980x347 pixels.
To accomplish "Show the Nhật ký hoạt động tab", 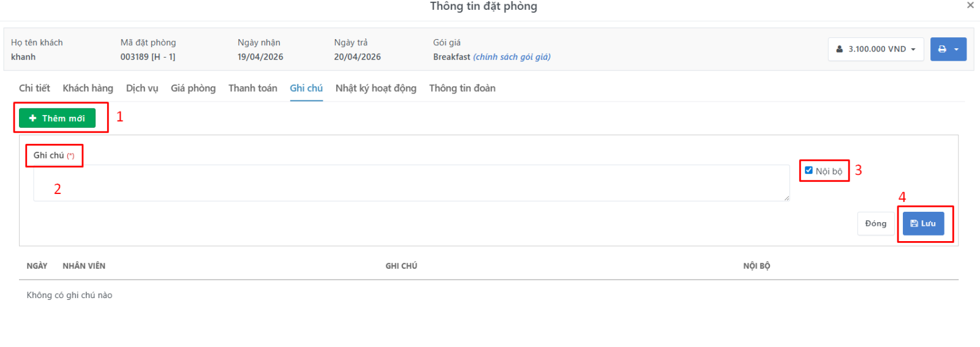I will click(376, 88).
